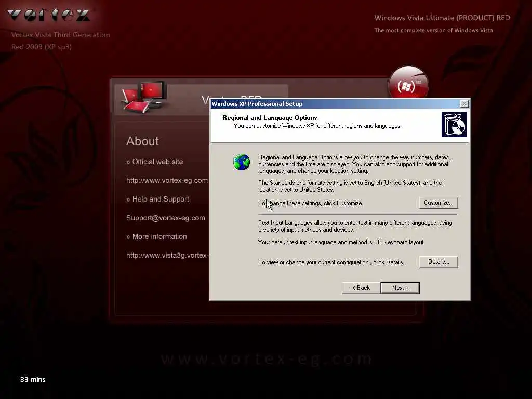Click the About heading
The height and width of the screenshot is (399, 532).
[x=142, y=141]
